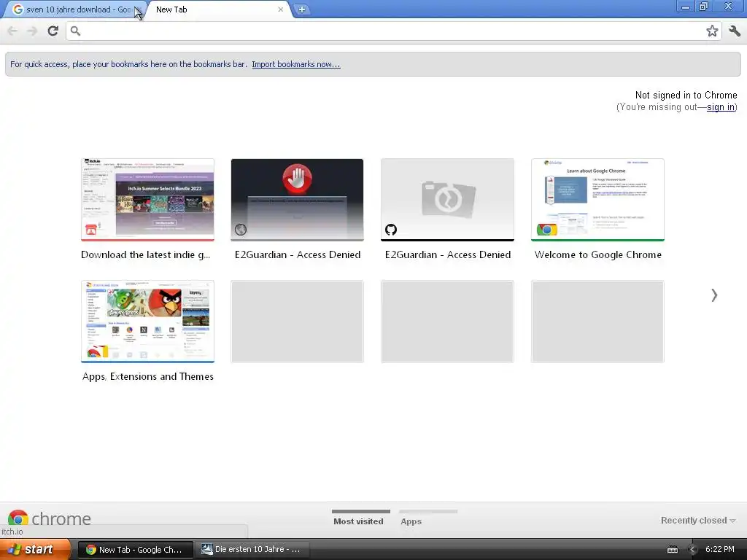
Task: Click the sign in link
Action: click(720, 107)
